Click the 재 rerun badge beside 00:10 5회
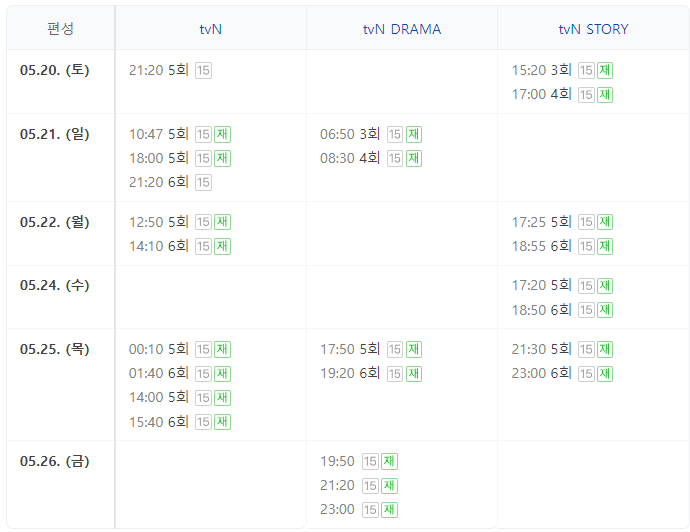690x532 pixels. [222, 349]
